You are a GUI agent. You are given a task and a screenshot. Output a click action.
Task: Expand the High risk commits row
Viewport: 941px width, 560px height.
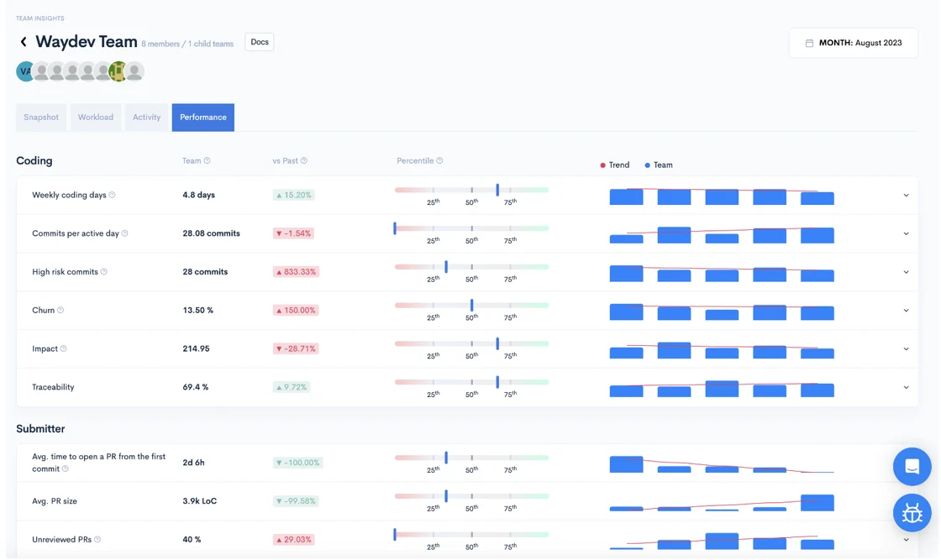[907, 272]
